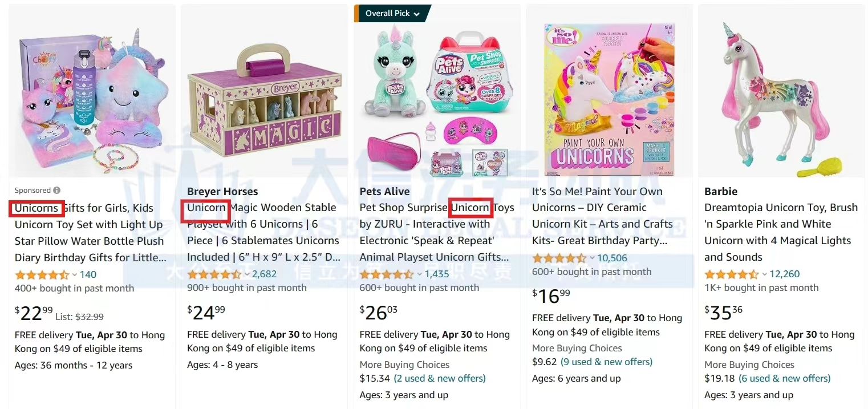The image size is (868, 409).
Task: Click the Barbie Dreamtopia star rating
Action: coord(732,274)
